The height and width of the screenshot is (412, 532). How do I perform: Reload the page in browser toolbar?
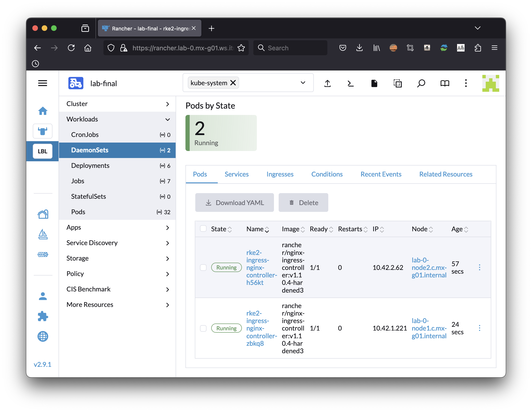click(71, 48)
